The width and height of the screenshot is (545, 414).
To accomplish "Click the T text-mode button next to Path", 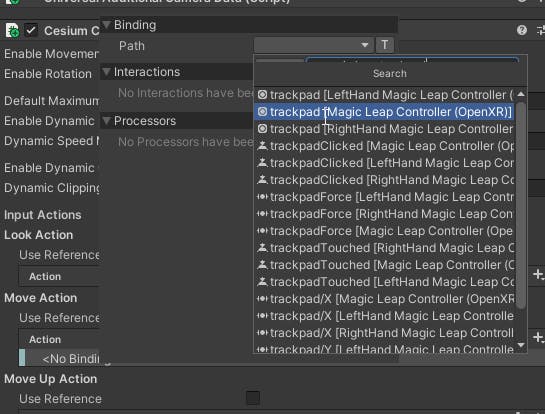I will click(384, 45).
